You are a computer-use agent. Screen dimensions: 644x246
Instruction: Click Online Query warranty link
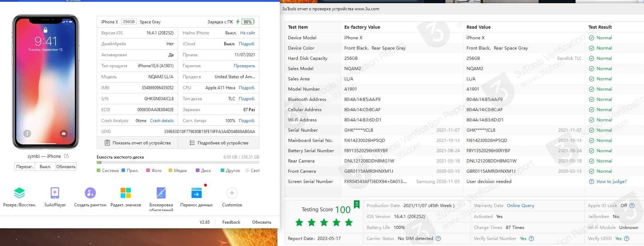520,206
